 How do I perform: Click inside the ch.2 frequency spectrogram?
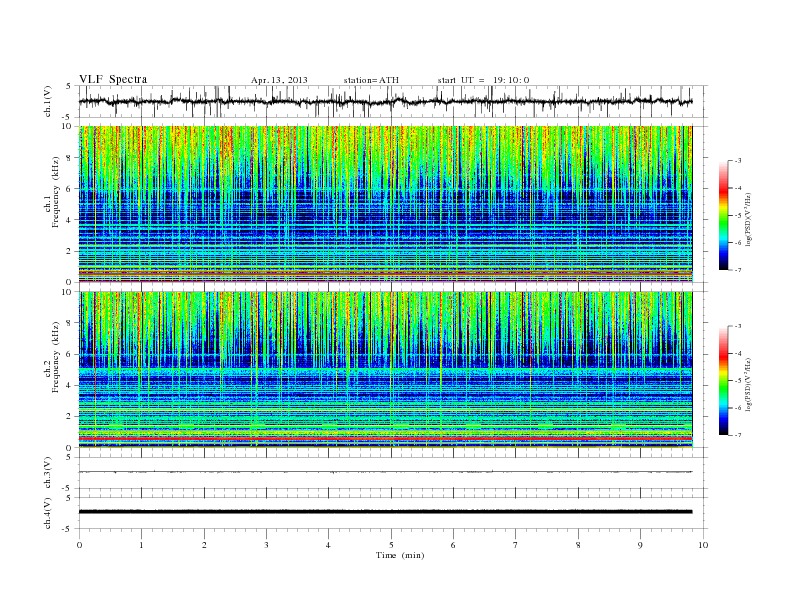[386, 370]
